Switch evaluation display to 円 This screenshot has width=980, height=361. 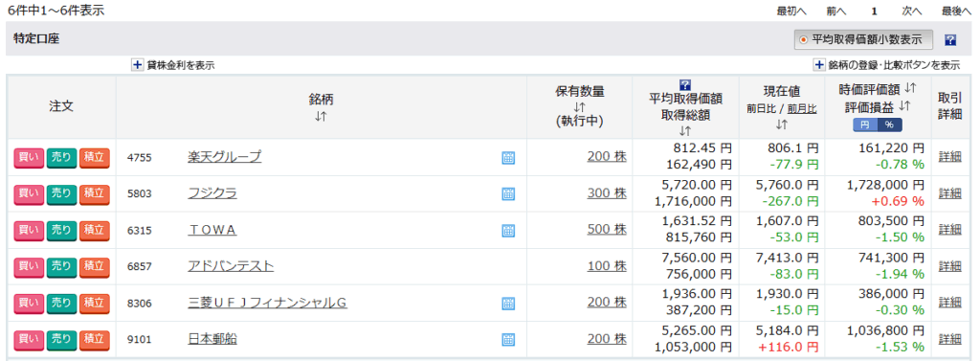pos(865,124)
